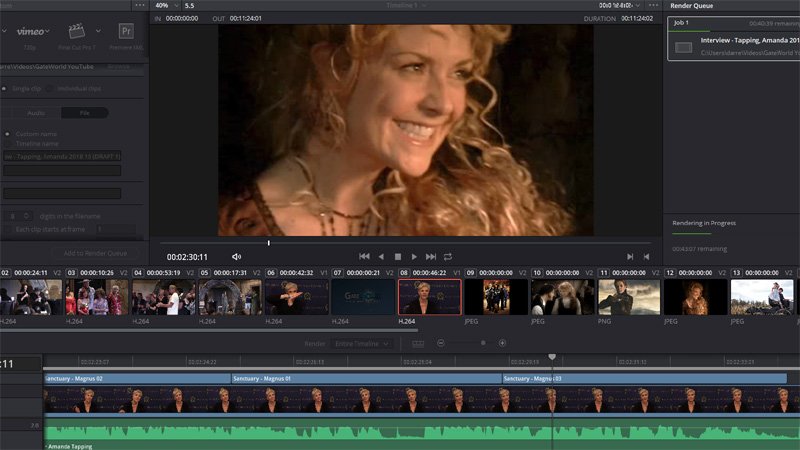Select Sanctuary - Magnus 03 timeline clip
The image size is (800, 450).
pos(644,379)
